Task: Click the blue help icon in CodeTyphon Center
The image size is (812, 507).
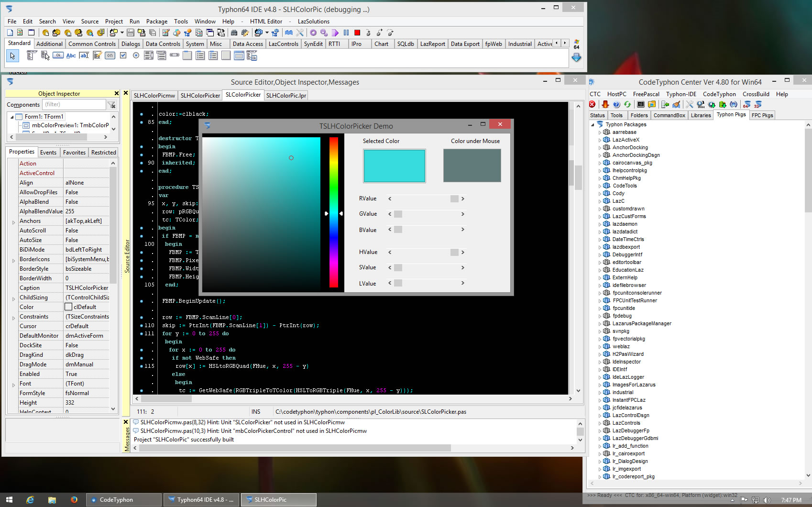Action: 616,104
